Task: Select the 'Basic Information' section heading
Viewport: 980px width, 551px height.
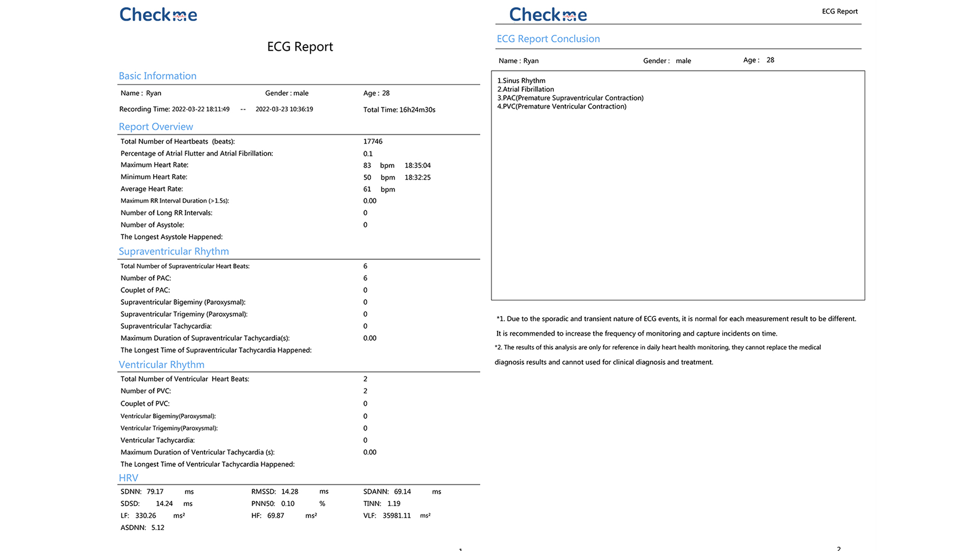Action: pyautogui.click(x=158, y=76)
